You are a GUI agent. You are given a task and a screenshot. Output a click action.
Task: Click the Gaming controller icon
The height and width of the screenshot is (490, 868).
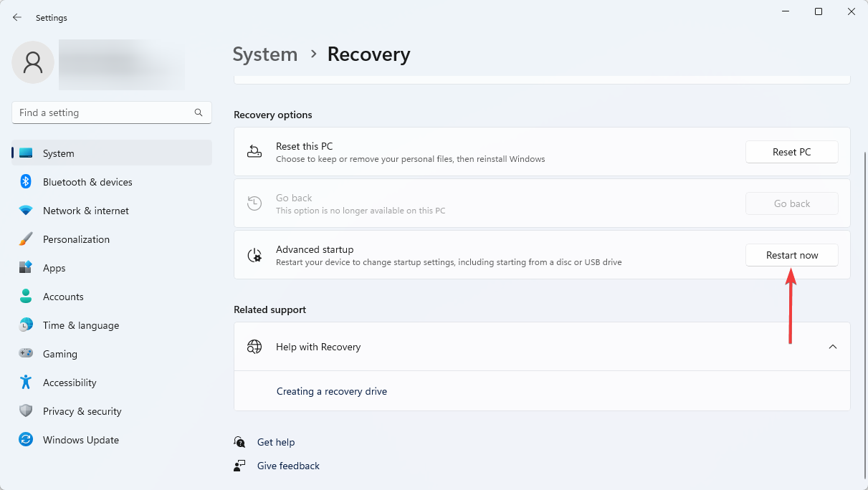point(26,354)
